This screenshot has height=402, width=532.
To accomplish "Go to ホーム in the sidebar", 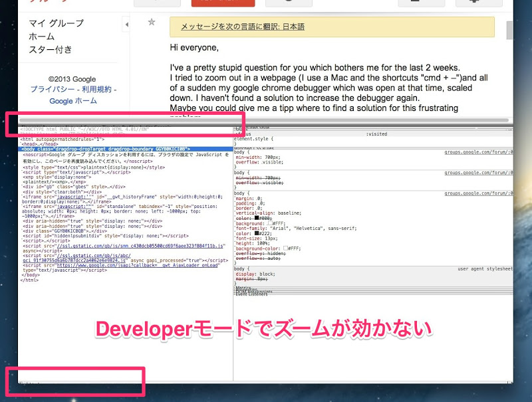I will (42, 37).
